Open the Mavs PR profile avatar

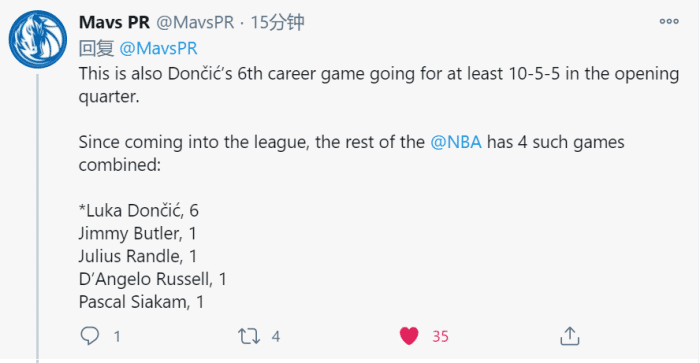click(38, 39)
